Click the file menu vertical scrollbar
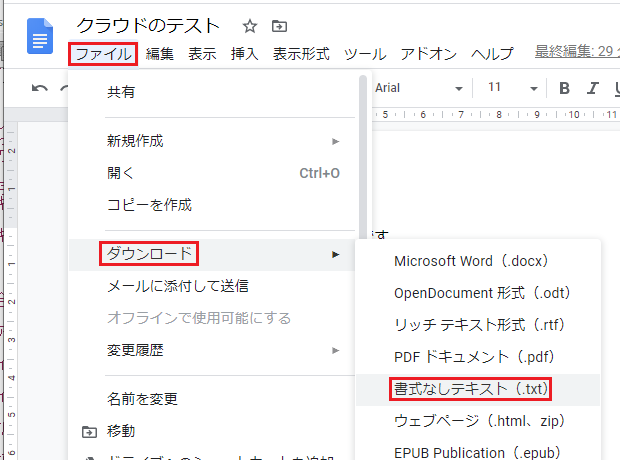Viewport: 620px width, 460px height. (x=363, y=158)
